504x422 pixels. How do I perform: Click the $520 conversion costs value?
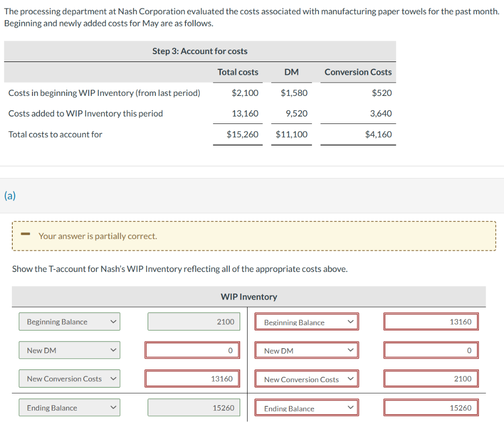coord(382,93)
